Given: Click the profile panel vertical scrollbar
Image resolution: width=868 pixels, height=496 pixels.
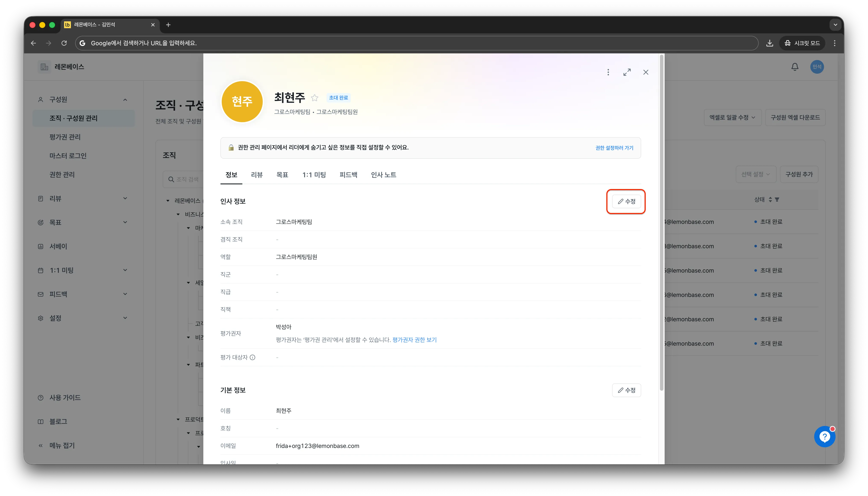Looking at the screenshot, I should point(661,222).
